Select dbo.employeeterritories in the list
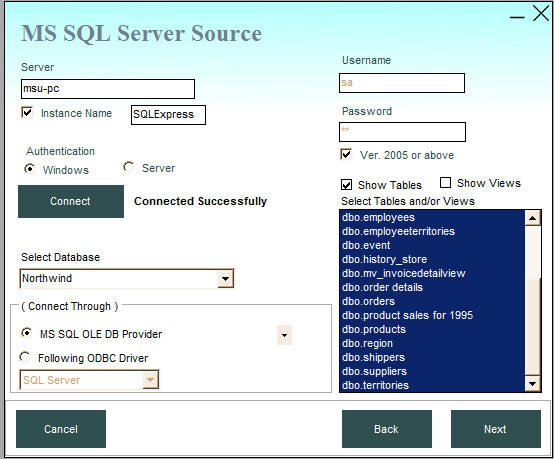554x459 pixels. point(432,231)
